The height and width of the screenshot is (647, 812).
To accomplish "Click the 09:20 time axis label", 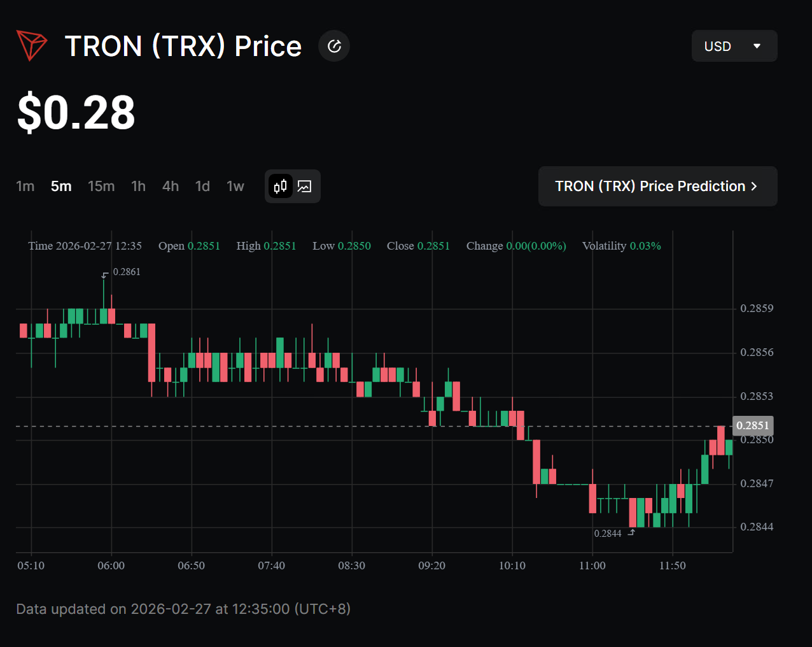I will (x=431, y=565).
